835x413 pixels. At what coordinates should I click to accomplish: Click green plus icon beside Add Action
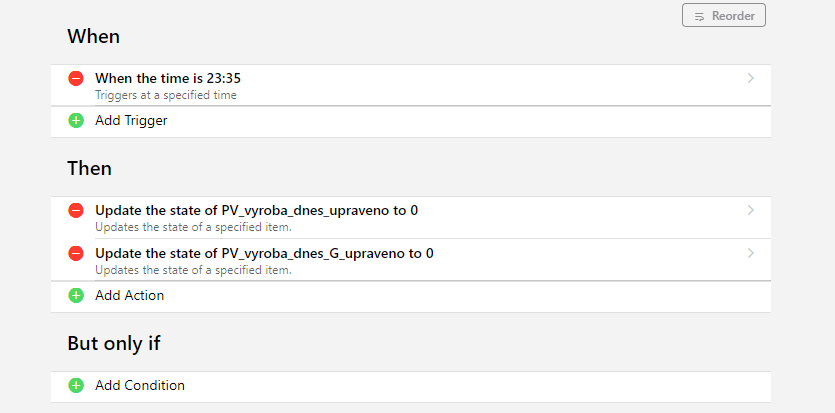click(76, 296)
